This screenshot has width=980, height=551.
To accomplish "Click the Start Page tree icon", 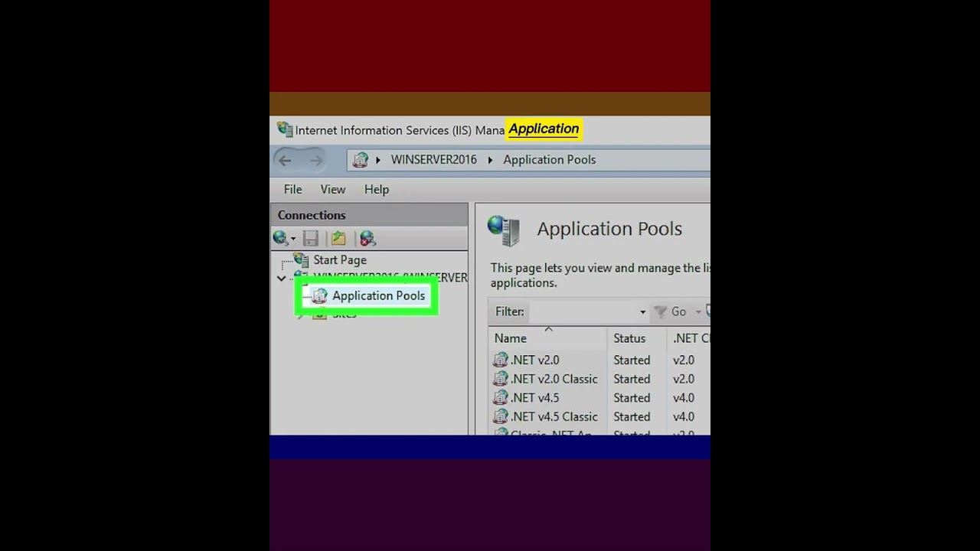I will [302, 259].
